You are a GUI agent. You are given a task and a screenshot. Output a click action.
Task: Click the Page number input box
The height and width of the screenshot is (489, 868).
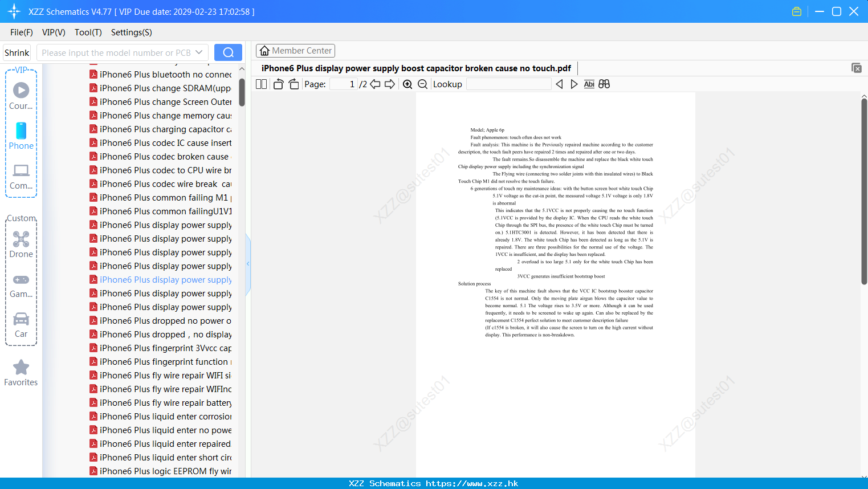point(344,84)
